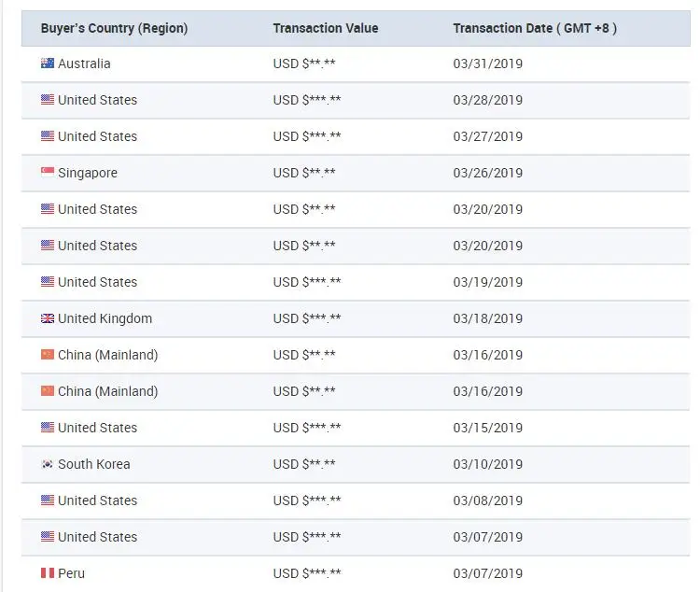Click the Singapore country name
The width and height of the screenshot is (700, 592).
(88, 173)
